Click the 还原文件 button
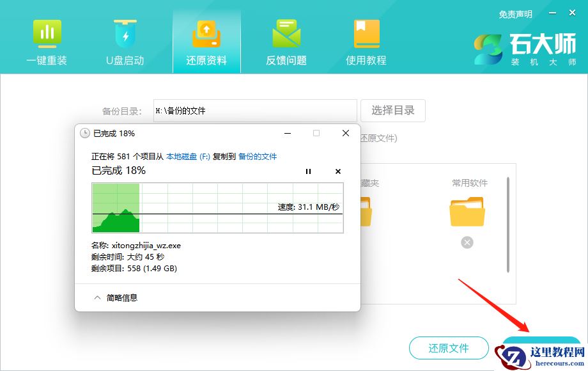588x371 pixels. pyautogui.click(x=449, y=348)
